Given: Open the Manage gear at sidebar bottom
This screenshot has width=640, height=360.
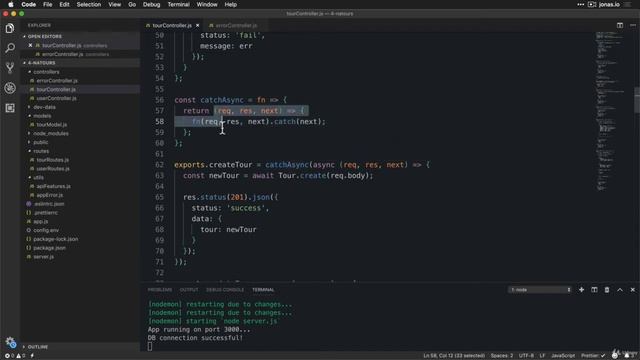Looking at the screenshot, I should click(x=10, y=342).
